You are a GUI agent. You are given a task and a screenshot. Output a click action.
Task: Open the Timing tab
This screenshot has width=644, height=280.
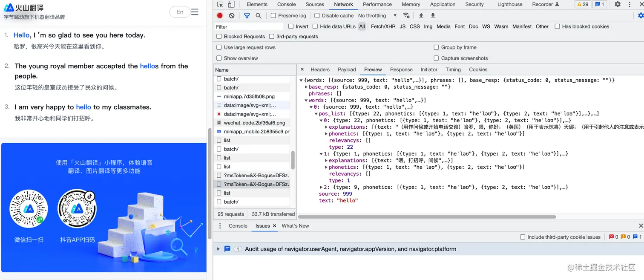[x=453, y=69]
